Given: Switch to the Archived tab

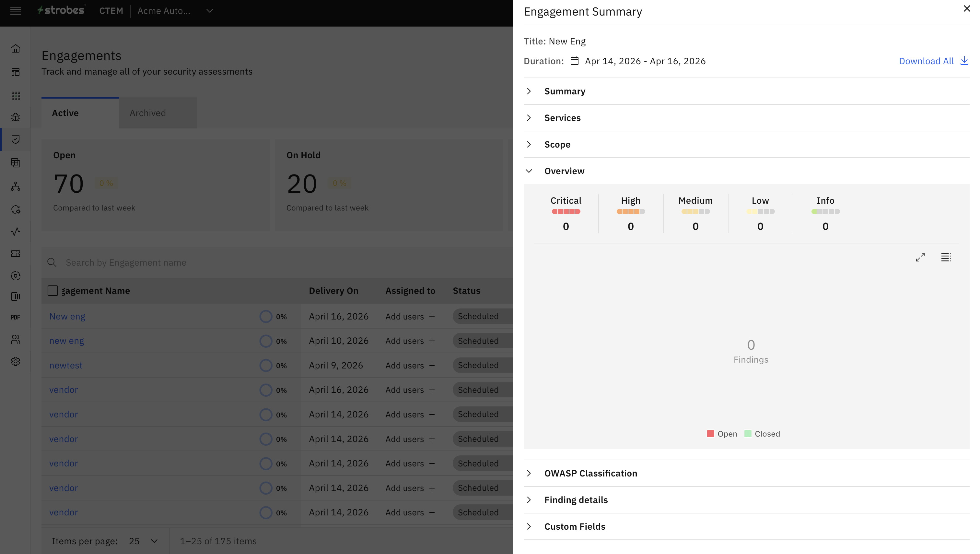Looking at the screenshot, I should (x=147, y=113).
